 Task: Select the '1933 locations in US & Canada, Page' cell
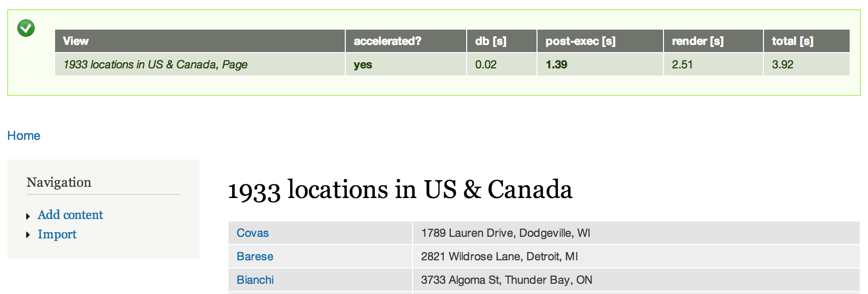(200, 64)
